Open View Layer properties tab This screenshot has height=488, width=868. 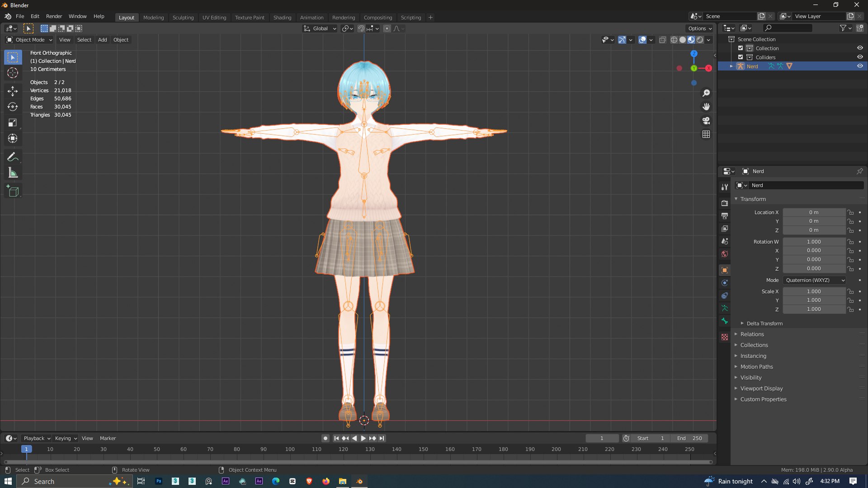(725, 229)
